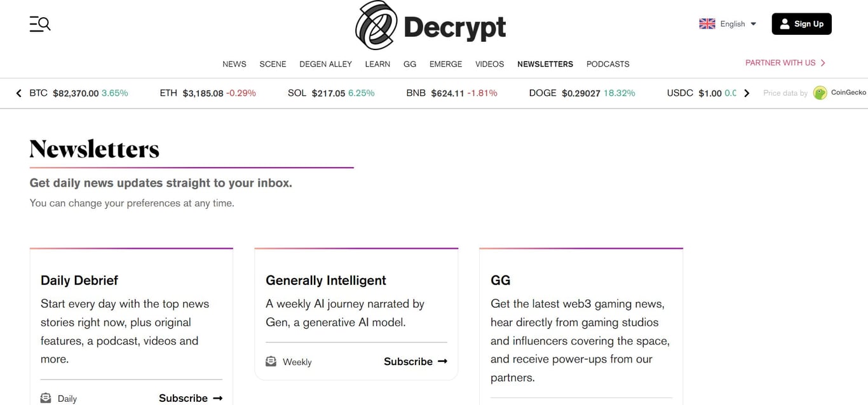Screen dimensions: 868x405
Task: Click the envelope icon beside Weekly on Generally Intelligent
Action: point(271,361)
